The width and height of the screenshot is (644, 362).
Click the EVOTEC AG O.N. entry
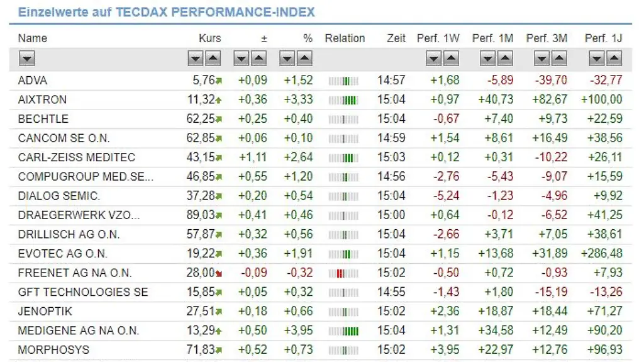[62, 254]
